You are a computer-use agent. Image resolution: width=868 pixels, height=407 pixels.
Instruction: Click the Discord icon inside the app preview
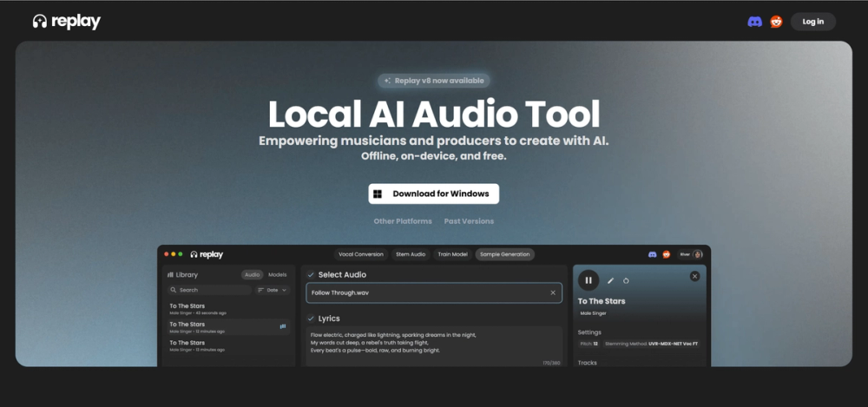point(652,254)
